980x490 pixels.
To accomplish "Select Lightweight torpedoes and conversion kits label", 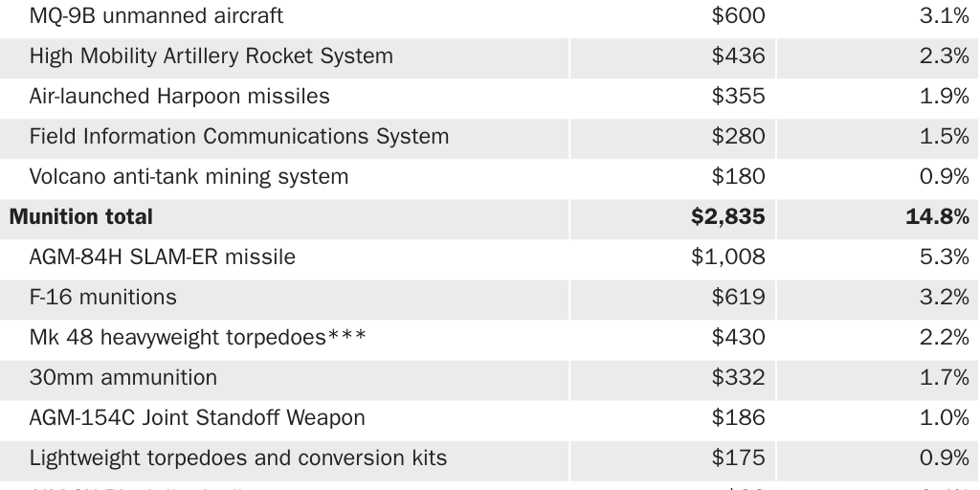I will coord(237,458).
